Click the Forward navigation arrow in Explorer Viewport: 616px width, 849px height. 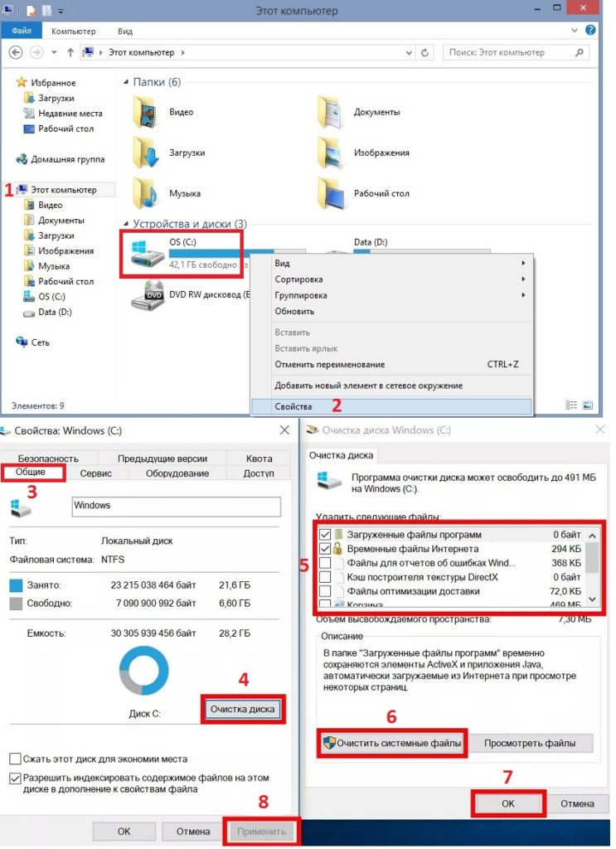[x=36, y=52]
